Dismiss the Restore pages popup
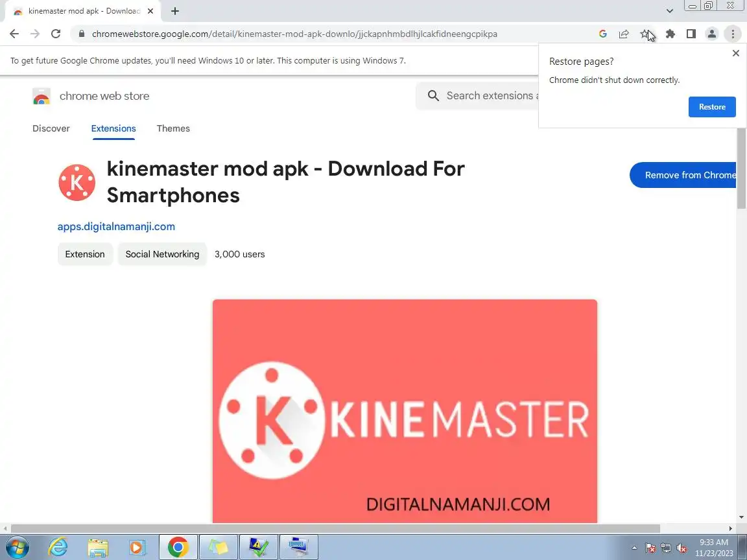747x560 pixels. coord(735,53)
